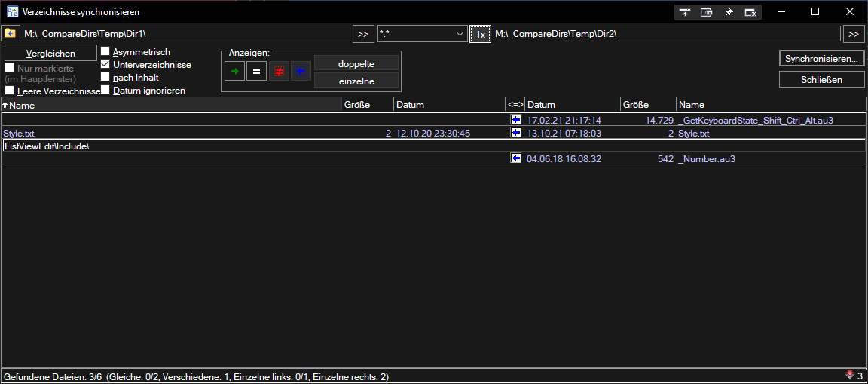Expand right directory browse >> button
The height and width of the screenshot is (384, 868).
[854, 34]
